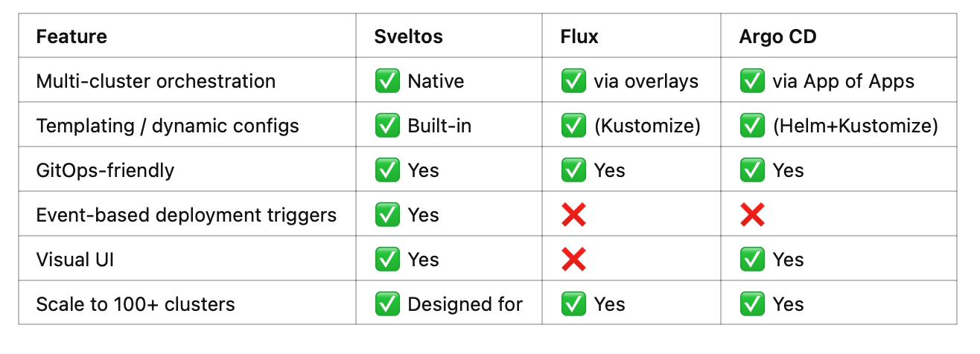Image resolution: width=980 pixels, height=354 pixels.
Task: Click the green checkmark beside 'Built-in'
Action: pos(387,126)
